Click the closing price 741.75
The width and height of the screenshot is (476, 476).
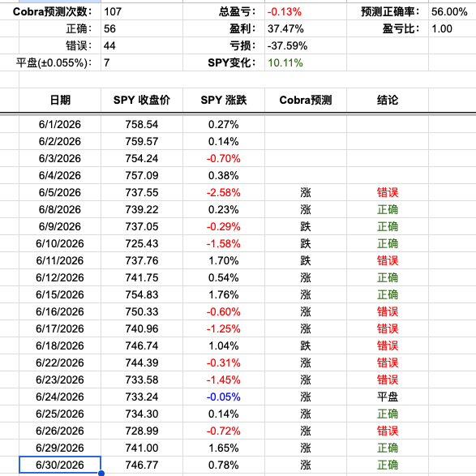coord(142,277)
